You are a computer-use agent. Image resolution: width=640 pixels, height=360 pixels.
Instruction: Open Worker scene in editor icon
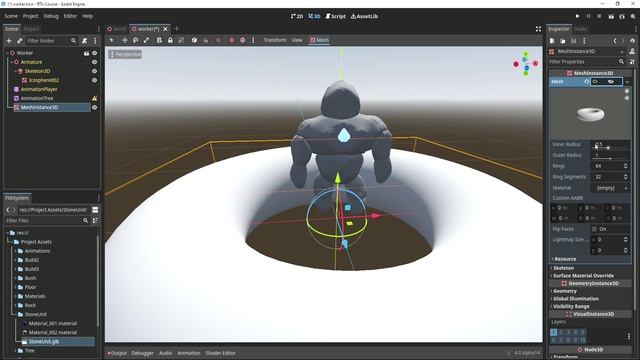pyautogui.click(x=87, y=53)
